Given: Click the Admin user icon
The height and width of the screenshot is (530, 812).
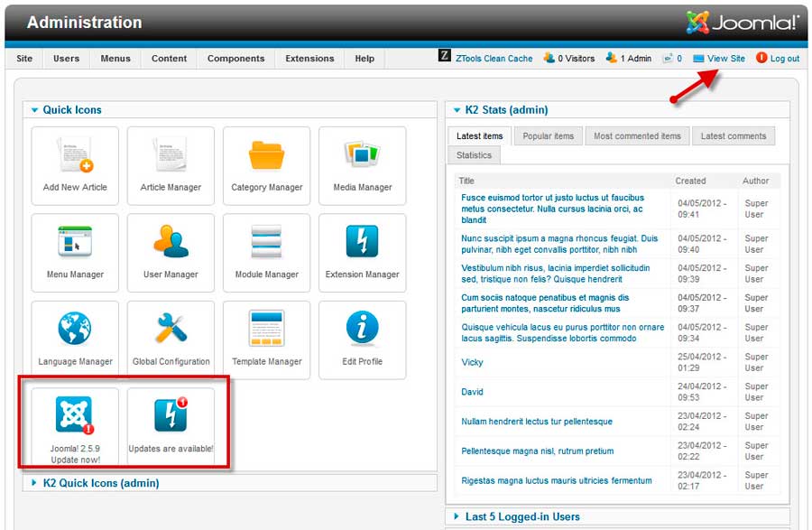Looking at the screenshot, I should point(612,58).
